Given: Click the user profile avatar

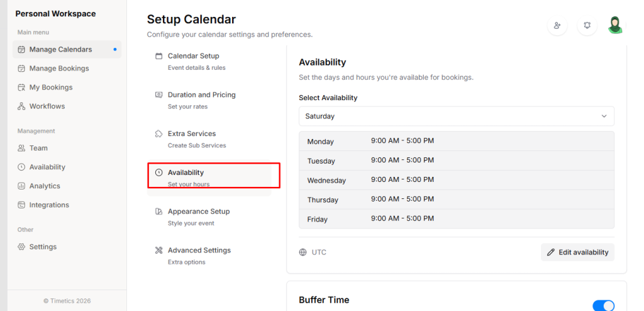Looking at the screenshot, I should 615,25.
